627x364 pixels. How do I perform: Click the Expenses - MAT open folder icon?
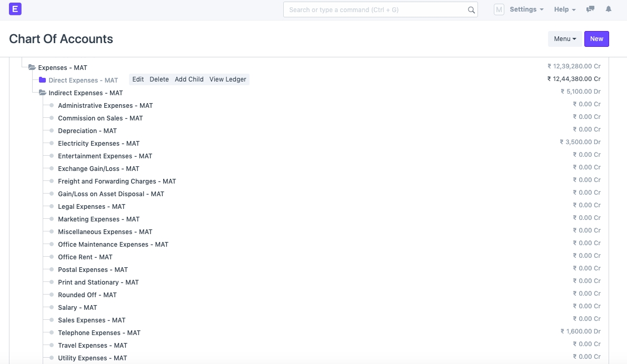[x=32, y=67]
